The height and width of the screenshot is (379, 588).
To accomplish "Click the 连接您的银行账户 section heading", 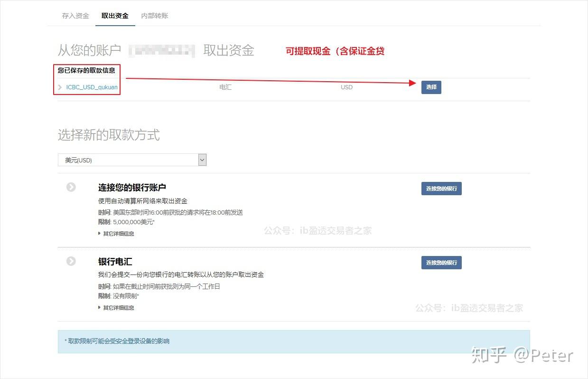I will (x=133, y=187).
